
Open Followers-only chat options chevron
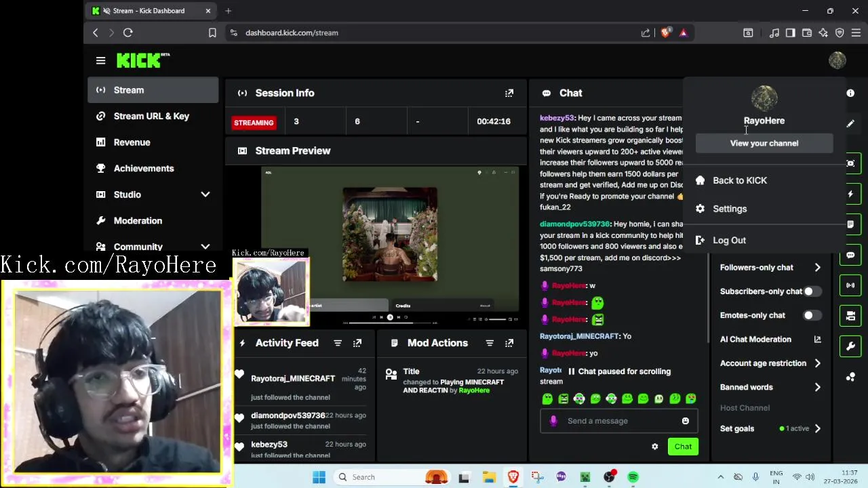(x=817, y=268)
